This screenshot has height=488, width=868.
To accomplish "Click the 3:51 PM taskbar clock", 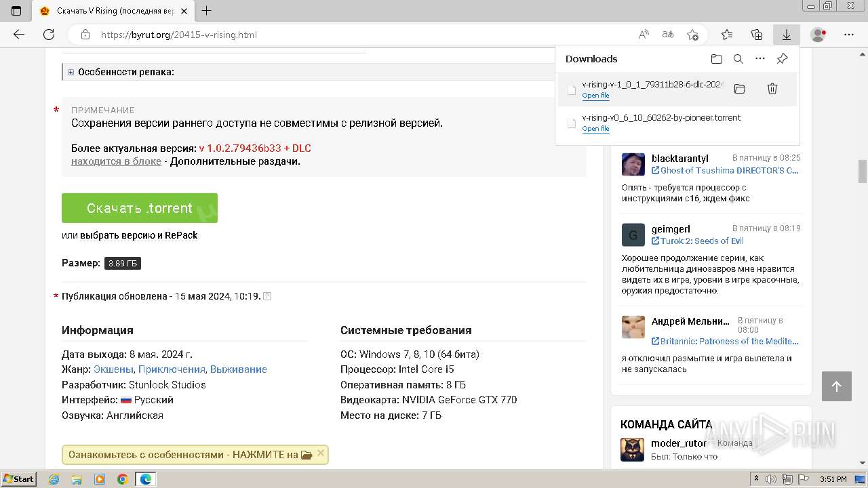I will pyautogui.click(x=833, y=479).
